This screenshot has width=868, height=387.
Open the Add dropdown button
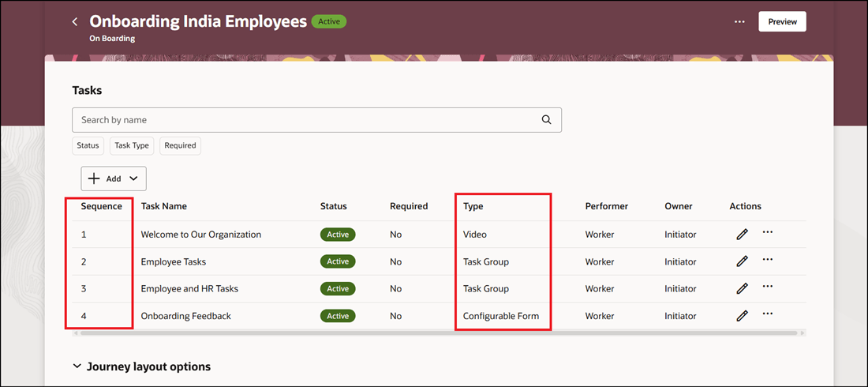(114, 178)
